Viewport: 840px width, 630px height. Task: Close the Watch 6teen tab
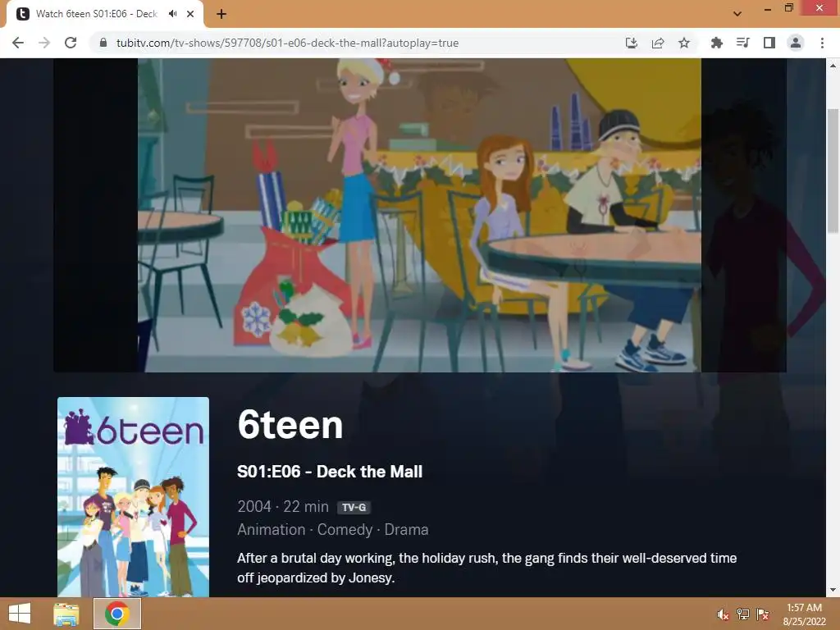[x=190, y=14]
